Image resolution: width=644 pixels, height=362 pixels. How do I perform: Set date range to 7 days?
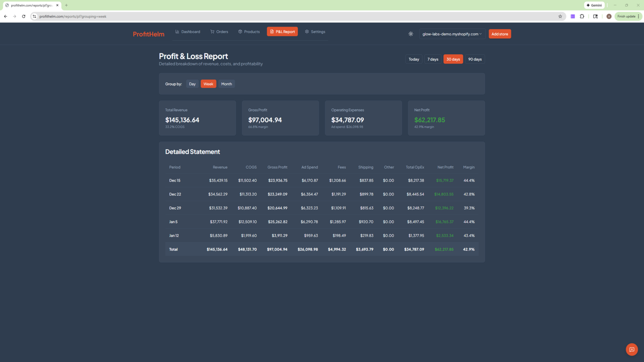(433, 59)
